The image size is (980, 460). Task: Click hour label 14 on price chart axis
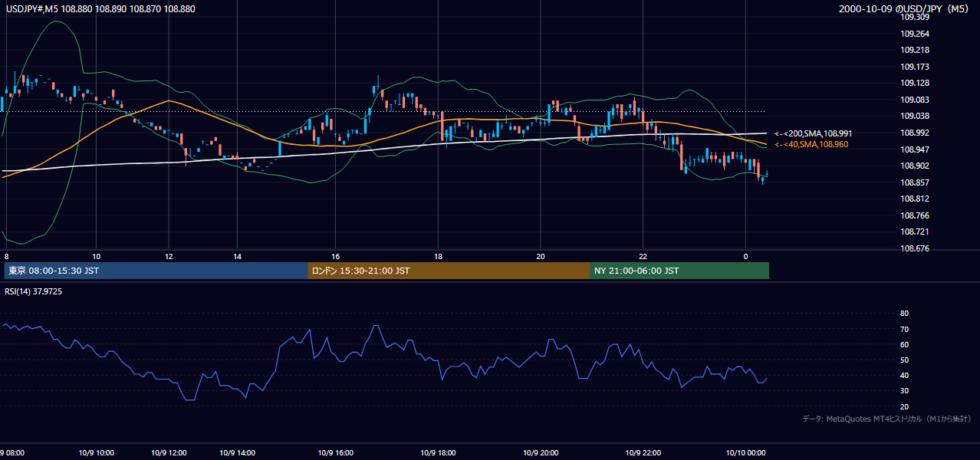pos(238,255)
